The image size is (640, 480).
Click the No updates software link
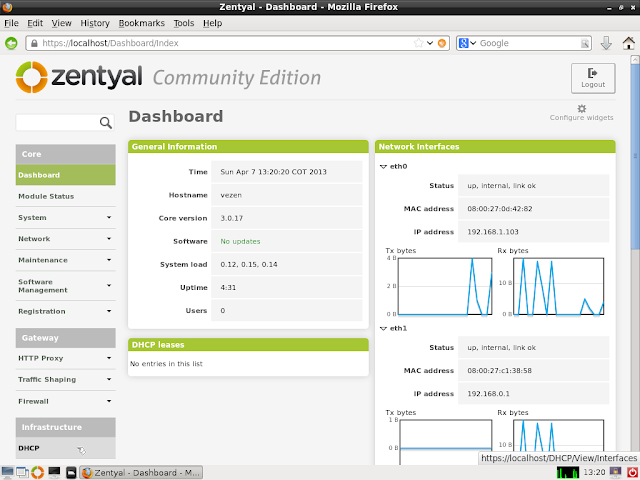tap(240, 242)
